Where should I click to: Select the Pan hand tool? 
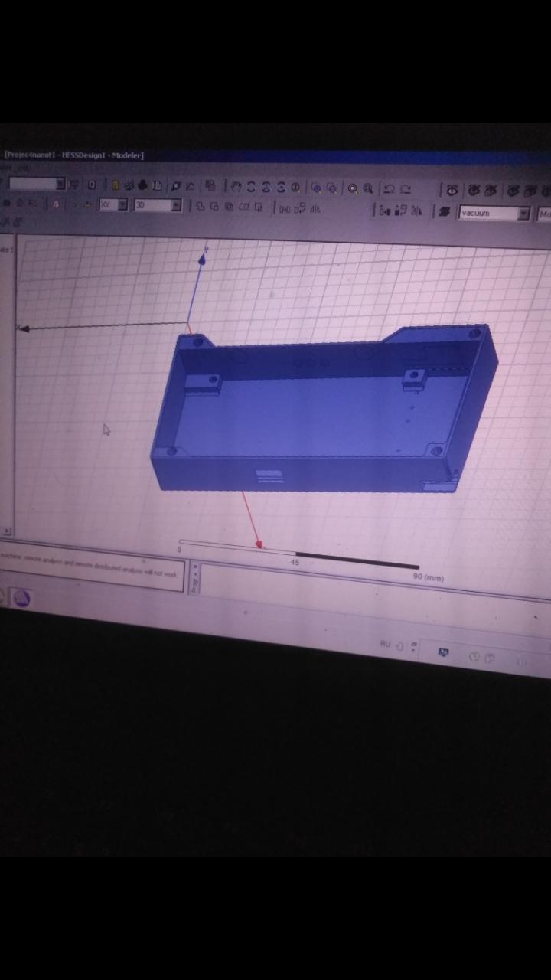tap(236, 187)
